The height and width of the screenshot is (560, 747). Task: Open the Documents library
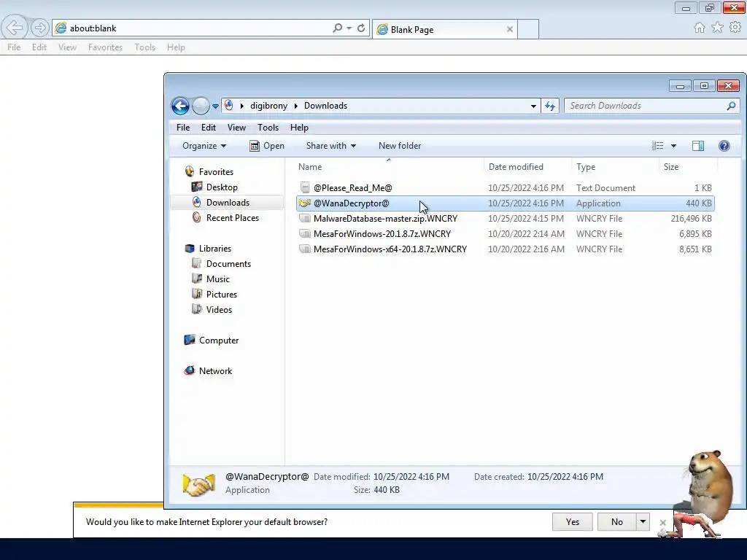(228, 264)
